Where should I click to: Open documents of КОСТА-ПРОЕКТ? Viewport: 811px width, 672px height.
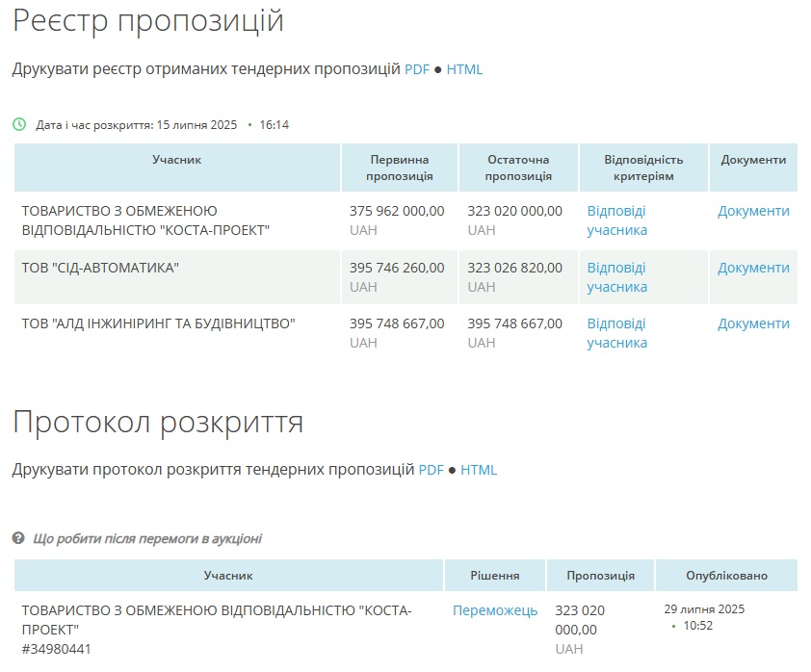(x=753, y=211)
